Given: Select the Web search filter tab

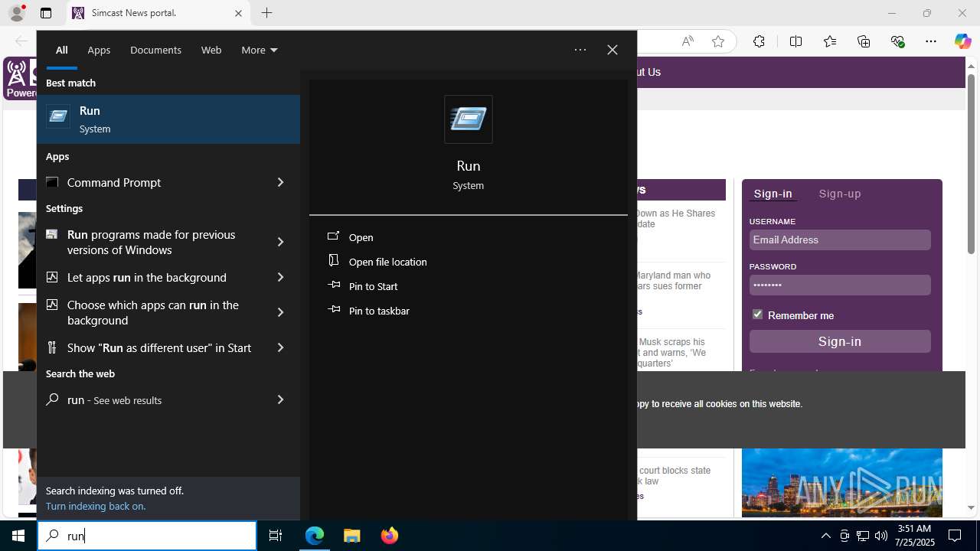Looking at the screenshot, I should pyautogui.click(x=211, y=50).
